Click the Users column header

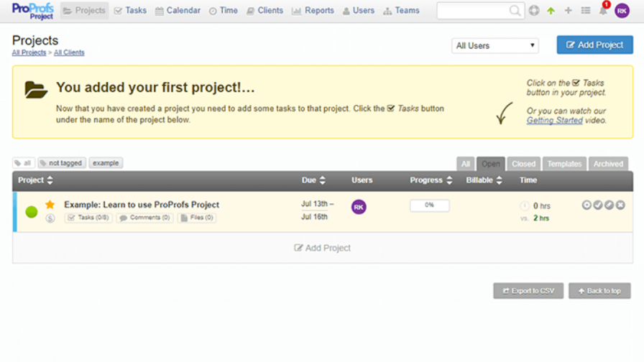(x=362, y=180)
